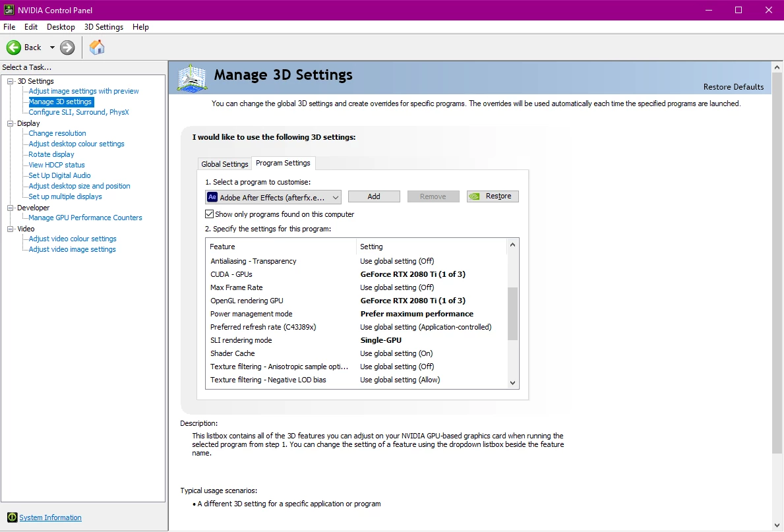Open Adjust desktop colour settings
784x532 pixels.
point(76,144)
